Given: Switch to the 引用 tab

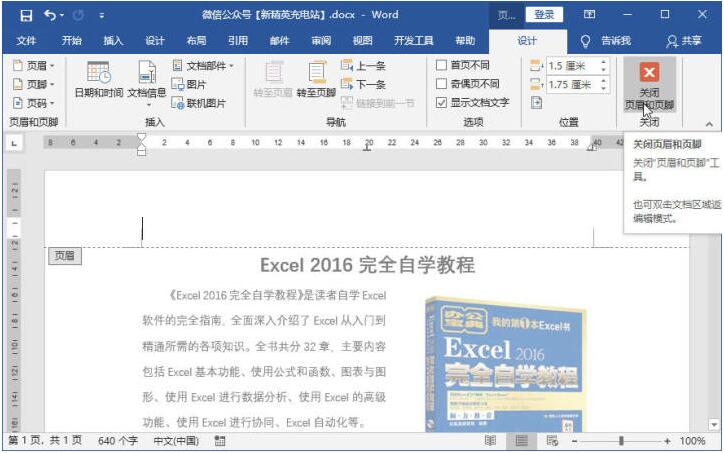Looking at the screenshot, I should (238, 41).
